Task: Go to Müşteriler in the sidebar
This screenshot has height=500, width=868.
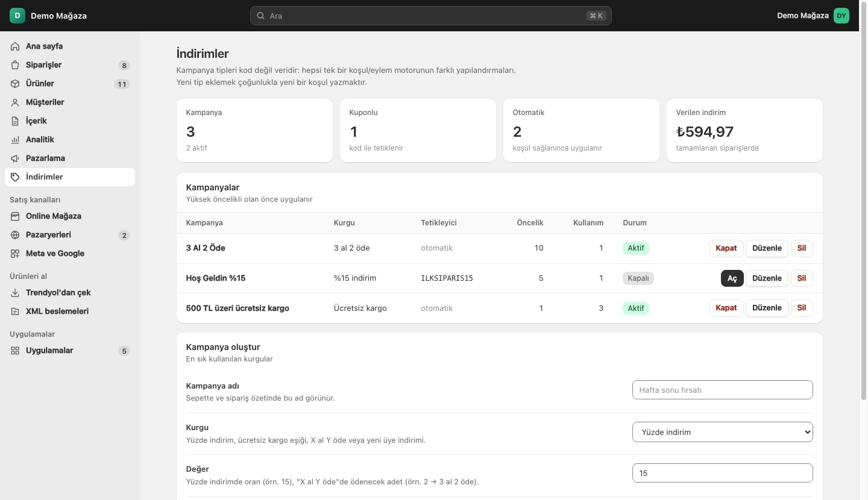Action: click(x=70, y=102)
